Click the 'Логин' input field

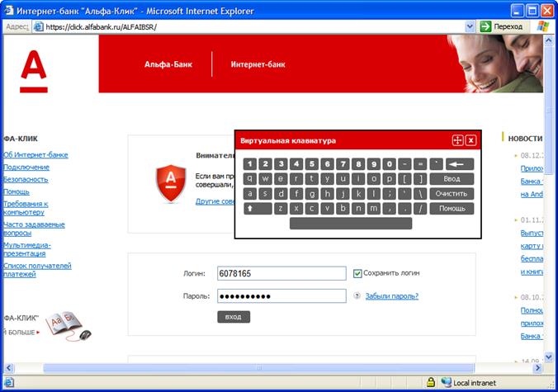pos(281,273)
